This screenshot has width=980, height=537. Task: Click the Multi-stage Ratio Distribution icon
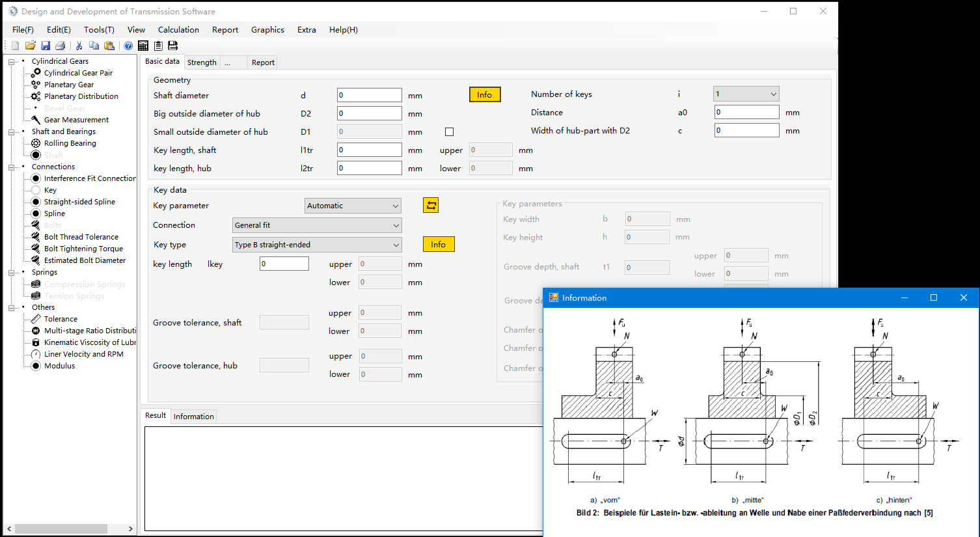pyautogui.click(x=36, y=331)
